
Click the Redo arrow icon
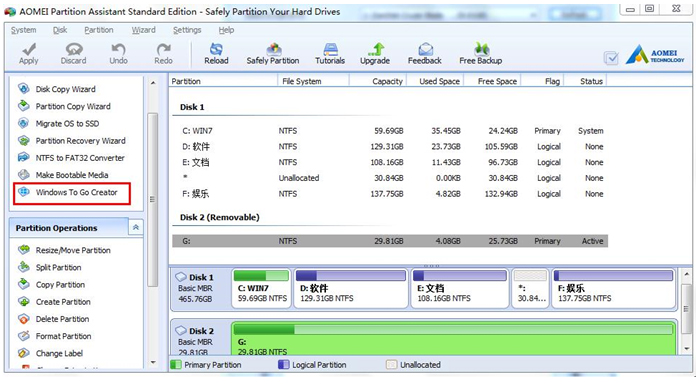[x=163, y=49]
